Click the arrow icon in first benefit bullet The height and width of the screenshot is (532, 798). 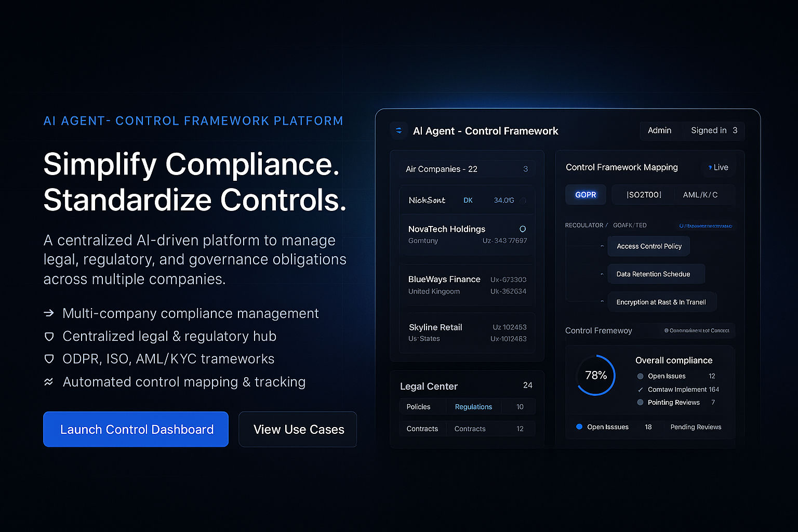pos(49,313)
